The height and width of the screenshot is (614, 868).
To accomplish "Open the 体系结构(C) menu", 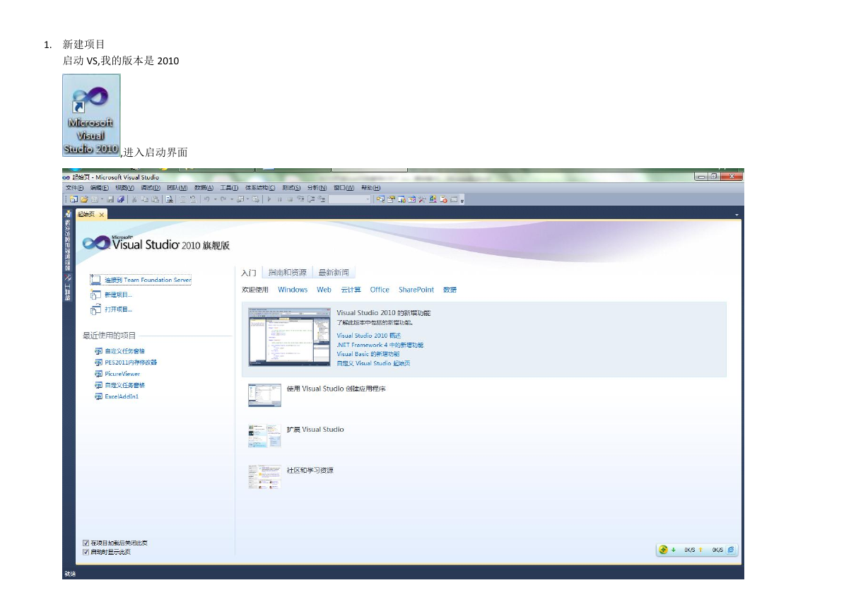I will click(x=260, y=188).
